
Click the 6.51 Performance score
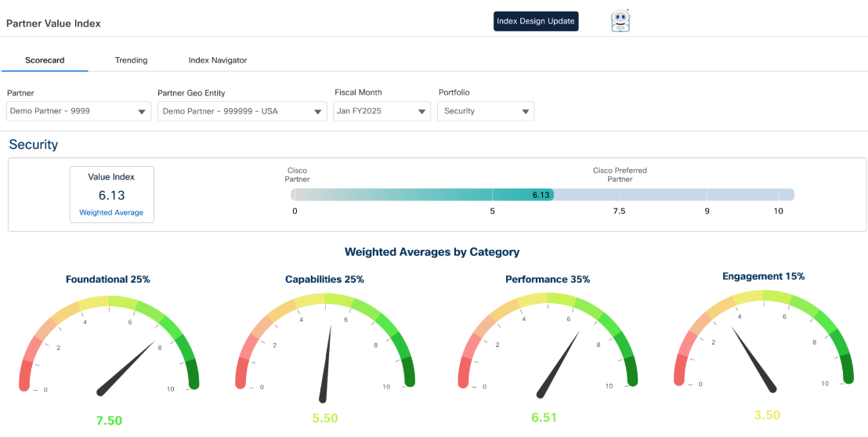pos(545,417)
